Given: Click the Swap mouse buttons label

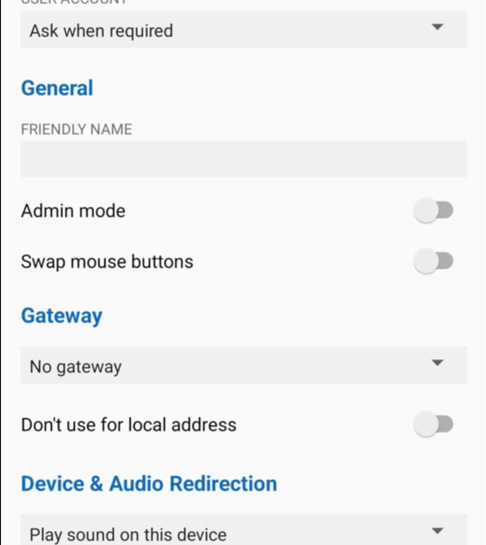Looking at the screenshot, I should click(107, 261).
